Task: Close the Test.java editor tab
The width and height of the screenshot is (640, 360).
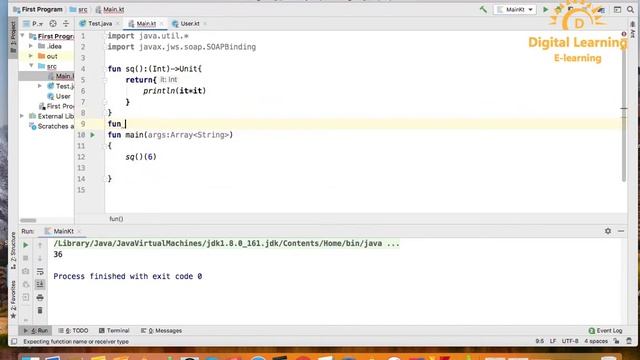Action: [118, 24]
